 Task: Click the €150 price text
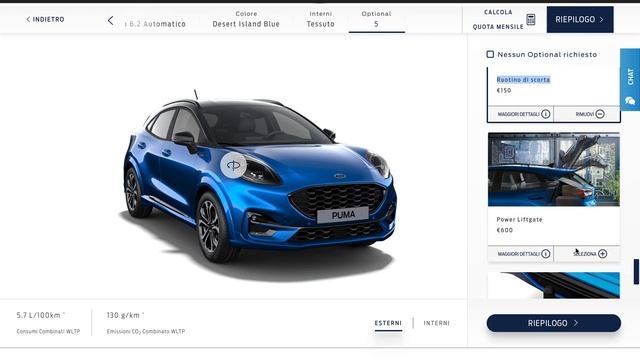tap(504, 91)
